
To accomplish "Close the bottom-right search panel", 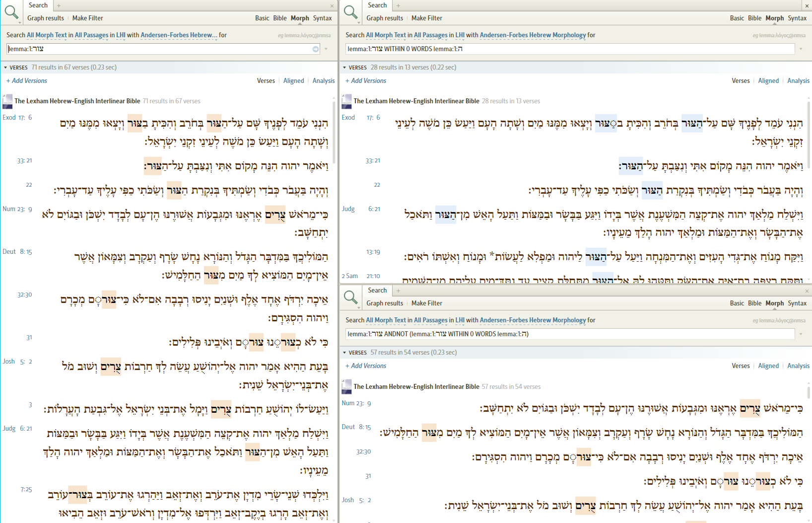I will (807, 291).
